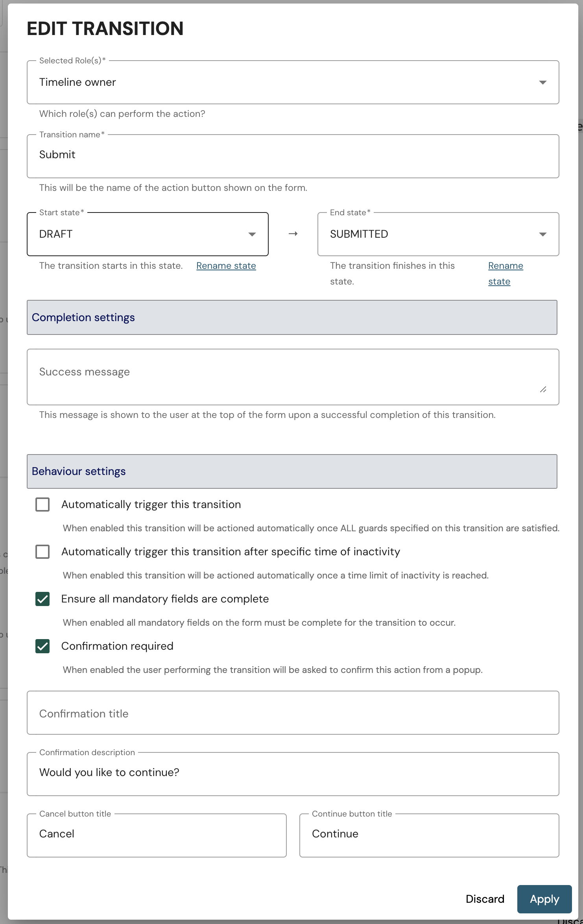
Task: Collapse the Behaviour settings section header
Action: coord(292,471)
